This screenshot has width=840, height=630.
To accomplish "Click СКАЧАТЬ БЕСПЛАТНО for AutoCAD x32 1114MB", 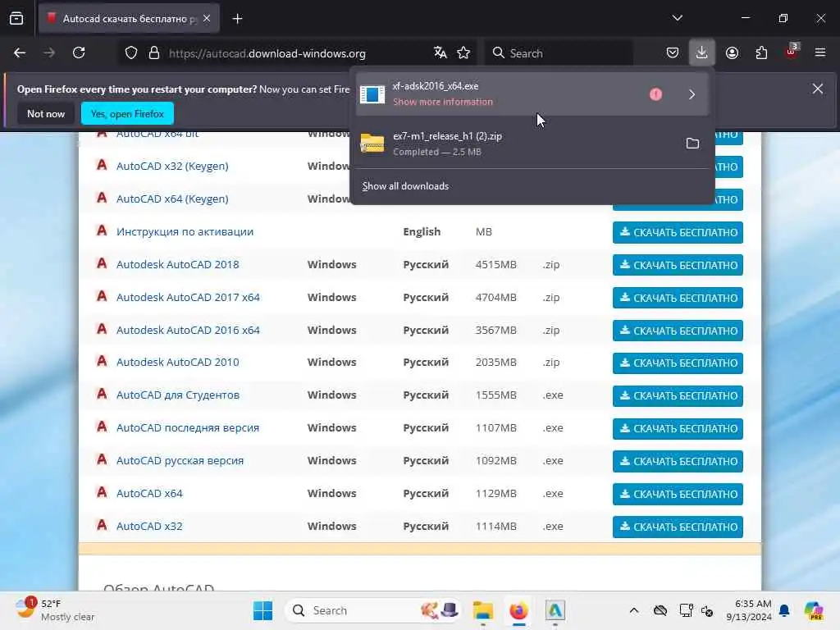I will pyautogui.click(x=678, y=527).
